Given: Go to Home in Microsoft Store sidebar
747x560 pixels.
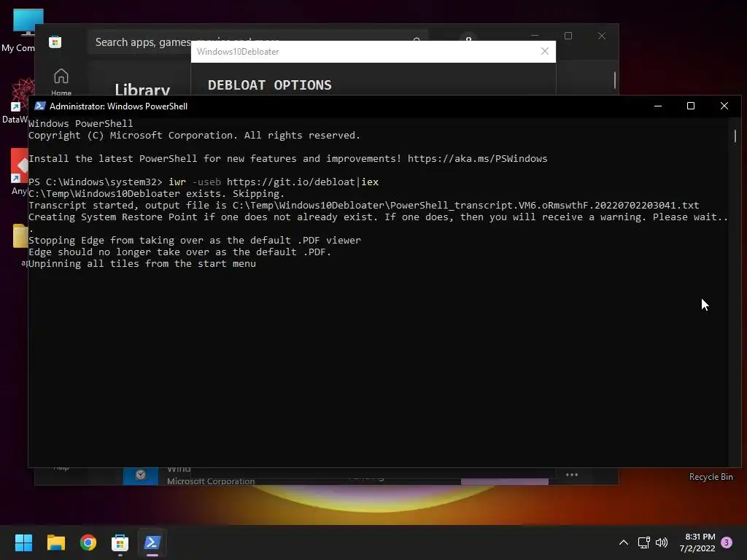Looking at the screenshot, I should tap(61, 82).
